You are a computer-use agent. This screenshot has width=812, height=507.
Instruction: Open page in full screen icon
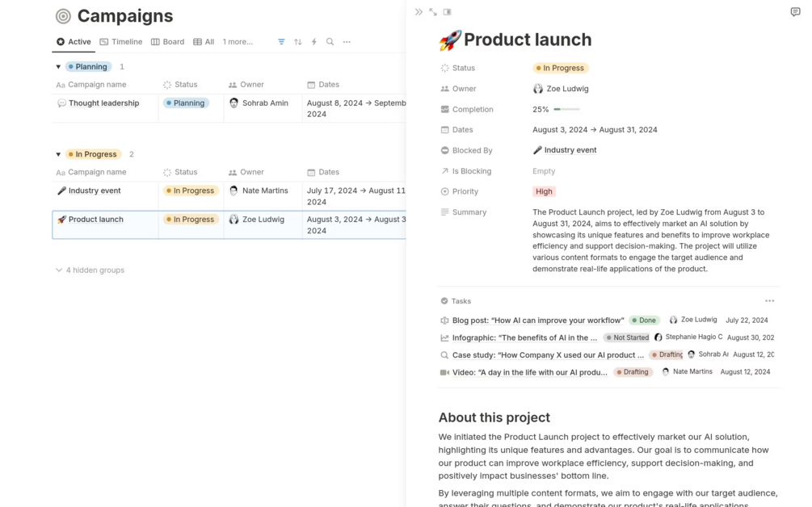433,12
